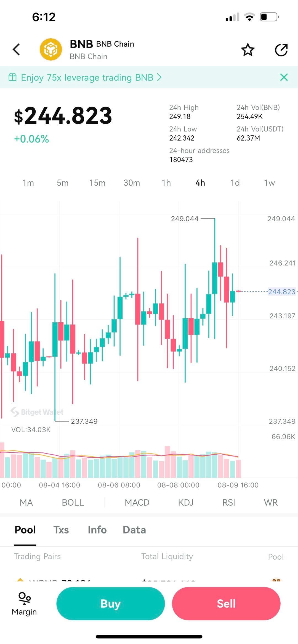Select the BNB token logo
Viewport: 298px width, 644px height.
[51, 49]
